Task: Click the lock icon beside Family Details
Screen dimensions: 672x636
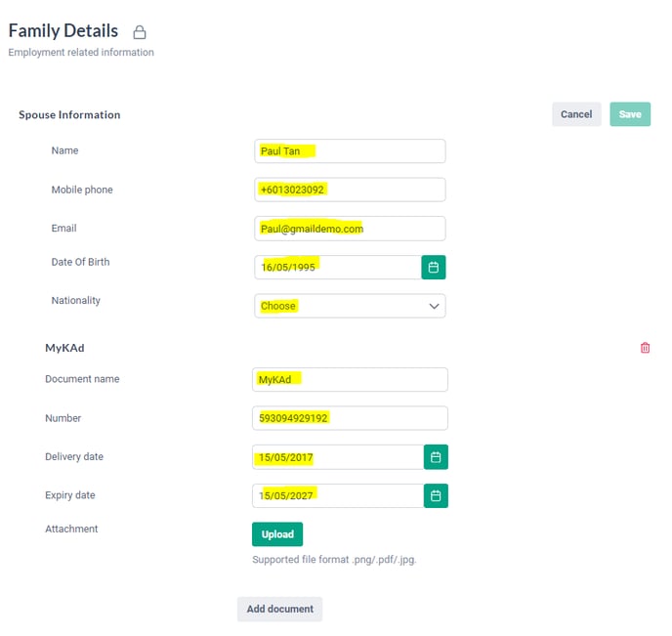Action: pyautogui.click(x=140, y=32)
